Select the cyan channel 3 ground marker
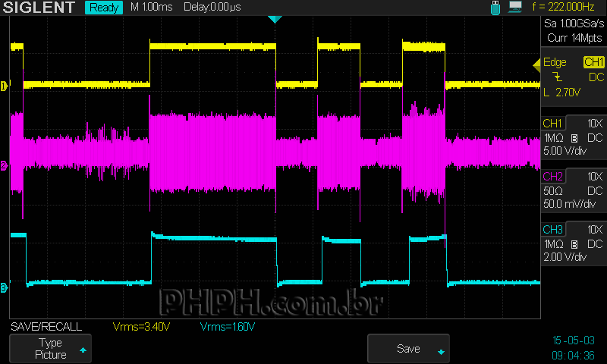This screenshot has height=364, width=607. point(4,287)
